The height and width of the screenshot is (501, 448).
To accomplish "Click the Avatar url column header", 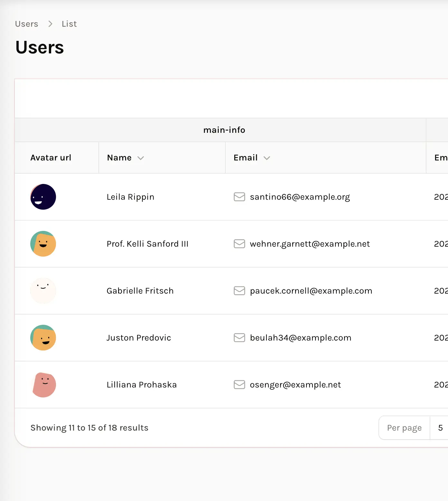I will click(51, 158).
